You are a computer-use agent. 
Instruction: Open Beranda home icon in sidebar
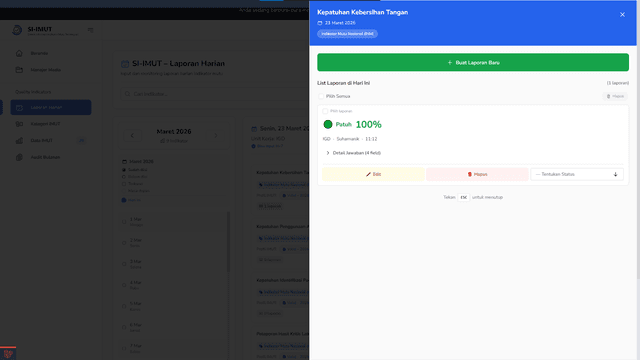point(19,53)
